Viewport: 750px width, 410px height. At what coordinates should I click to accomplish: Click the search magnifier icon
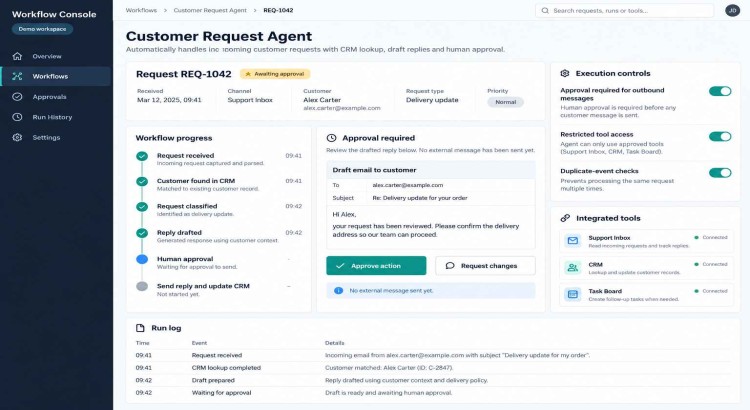(545, 11)
